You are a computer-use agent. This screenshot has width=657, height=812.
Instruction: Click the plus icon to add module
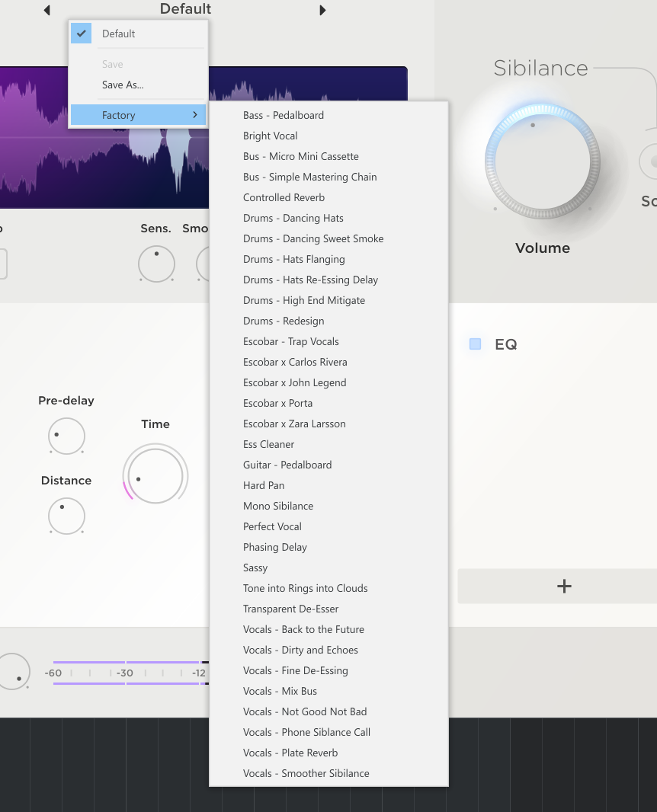(564, 586)
